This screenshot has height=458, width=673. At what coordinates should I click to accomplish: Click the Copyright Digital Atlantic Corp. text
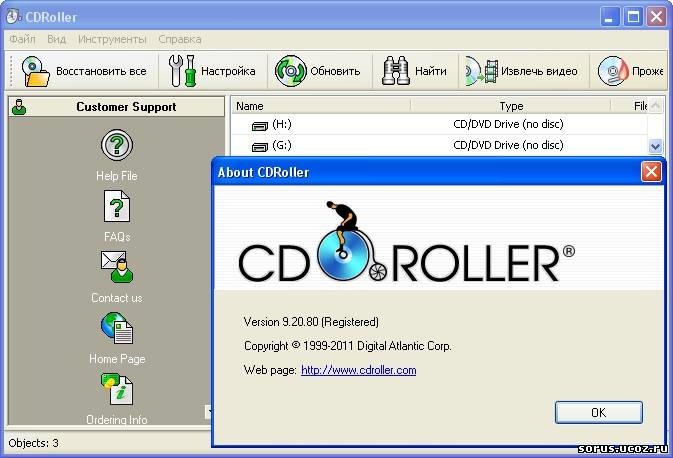(x=348, y=346)
